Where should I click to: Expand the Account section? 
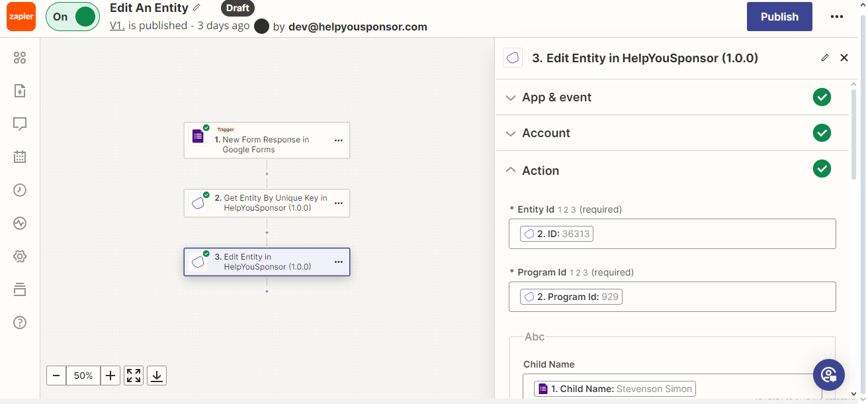point(672,133)
